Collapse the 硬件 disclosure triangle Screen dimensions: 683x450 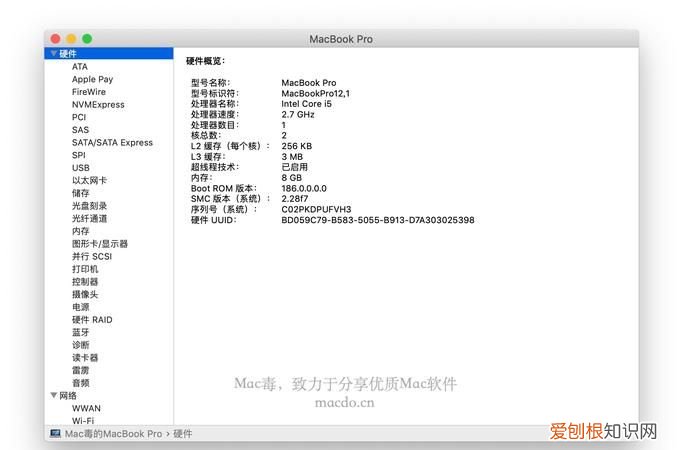click(53, 53)
